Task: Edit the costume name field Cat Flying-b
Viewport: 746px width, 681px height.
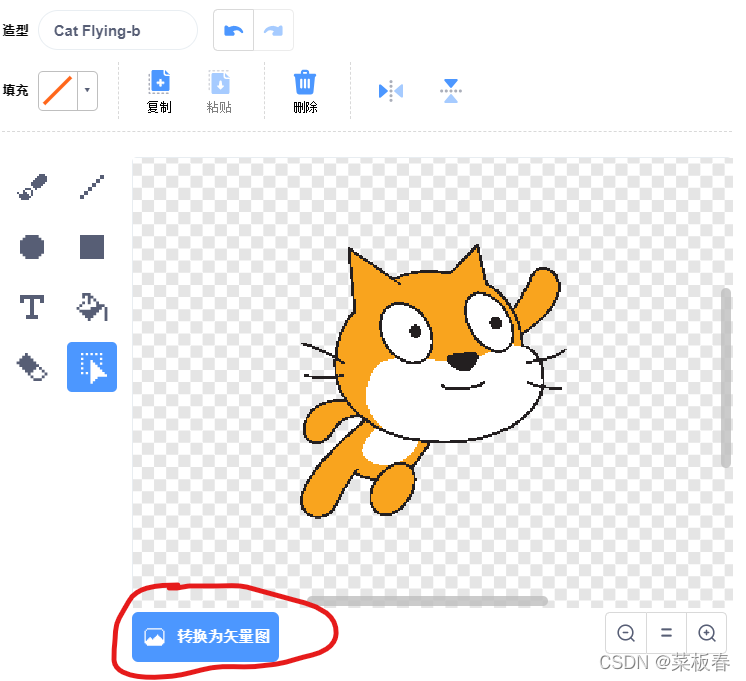Action: tap(118, 30)
